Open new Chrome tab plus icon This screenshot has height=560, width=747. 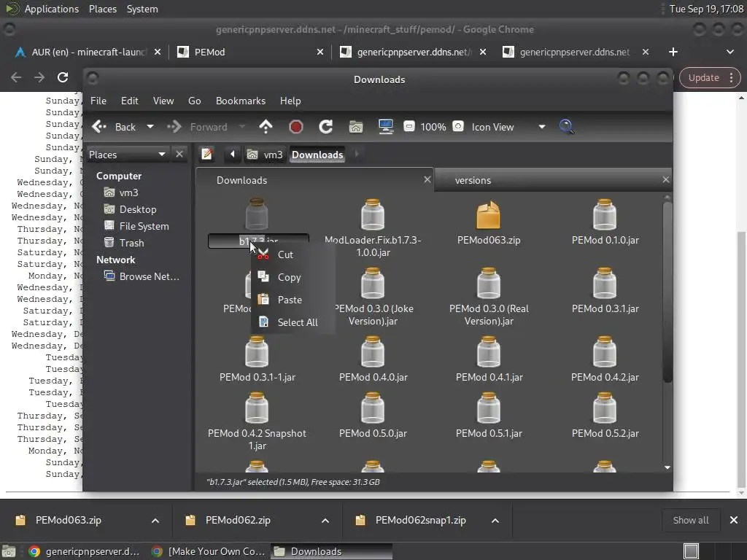(673, 52)
